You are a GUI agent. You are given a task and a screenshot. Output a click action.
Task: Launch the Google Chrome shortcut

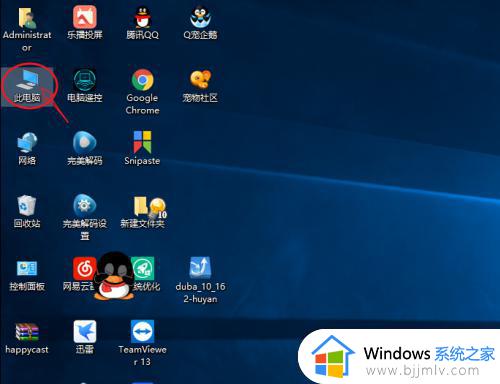[x=142, y=80]
